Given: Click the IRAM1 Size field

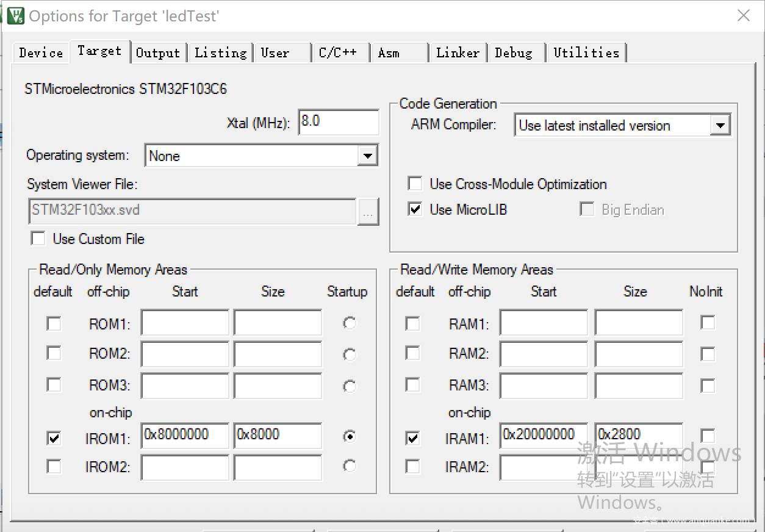Looking at the screenshot, I should (637, 436).
